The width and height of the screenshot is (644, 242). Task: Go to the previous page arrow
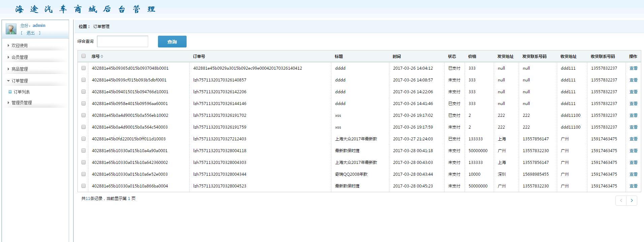point(621,201)
